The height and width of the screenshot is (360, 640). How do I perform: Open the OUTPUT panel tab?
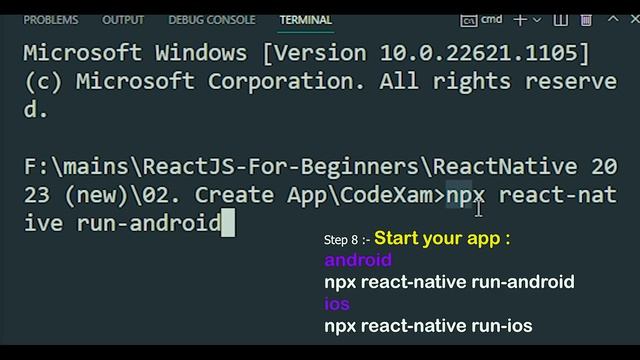coord(123,20)
